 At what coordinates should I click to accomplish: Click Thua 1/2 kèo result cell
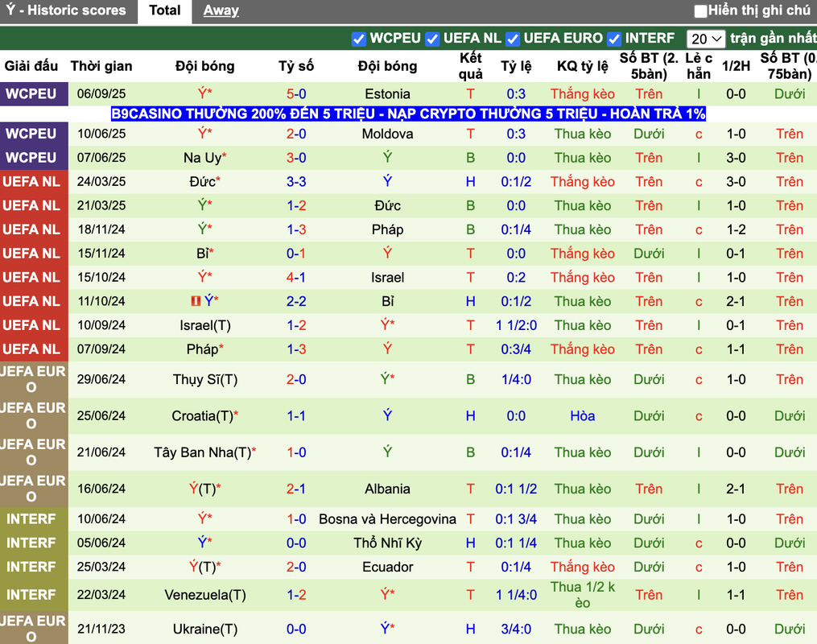coord(583,595)
